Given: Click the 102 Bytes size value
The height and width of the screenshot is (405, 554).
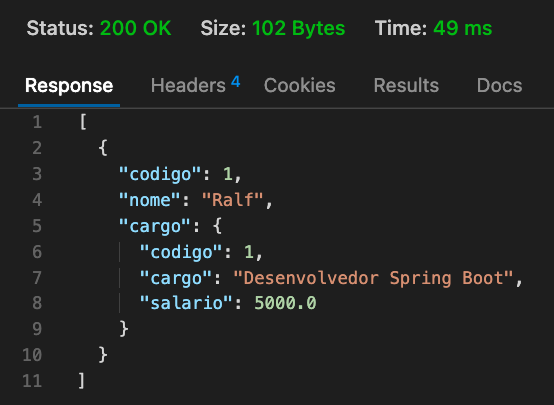Looking at the screenshot, I should pos(299,28).
